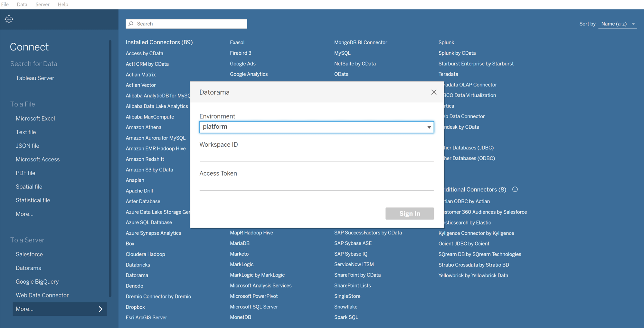The width and height of the screenshot is (644, 328).
Task: Open the Data menu
Action: click(22, 5)
